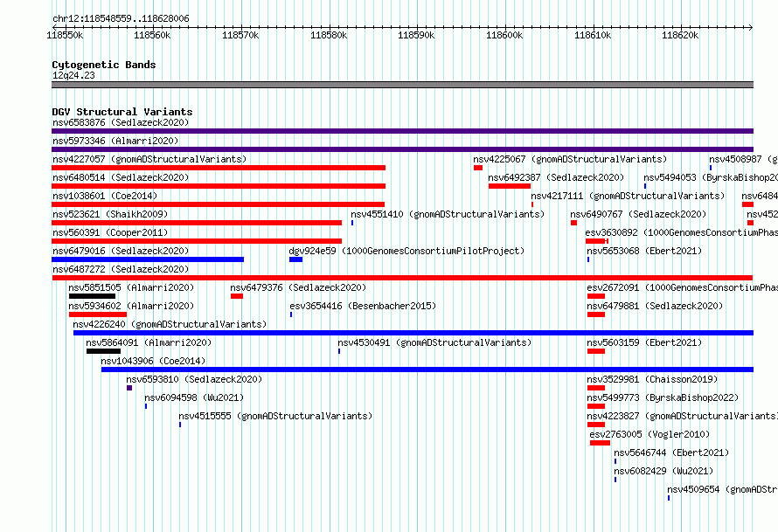Select nsv4225067 gnomAD variant label
778x532 pixels.
pos(570,159)
